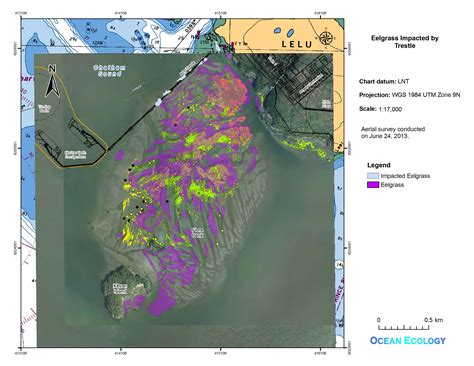Click the map title "Eelgrass Impacted by Trestle"

pyautogui.click(x=405, y=42)
